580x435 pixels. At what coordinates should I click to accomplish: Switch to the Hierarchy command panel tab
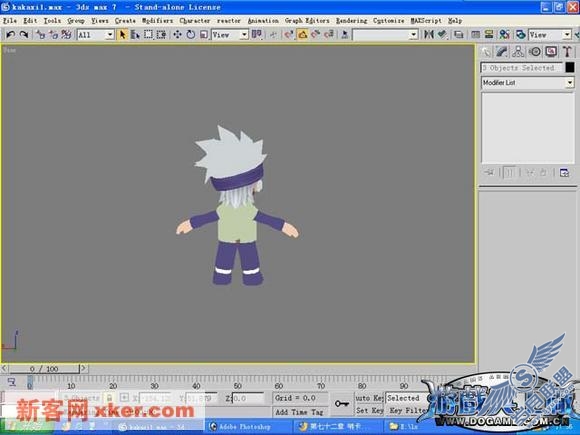518,52
